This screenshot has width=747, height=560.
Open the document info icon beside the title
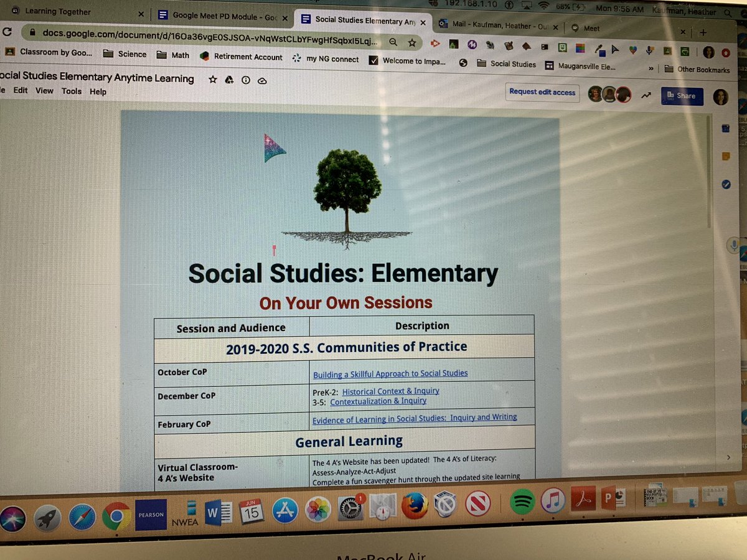(245, 80)
